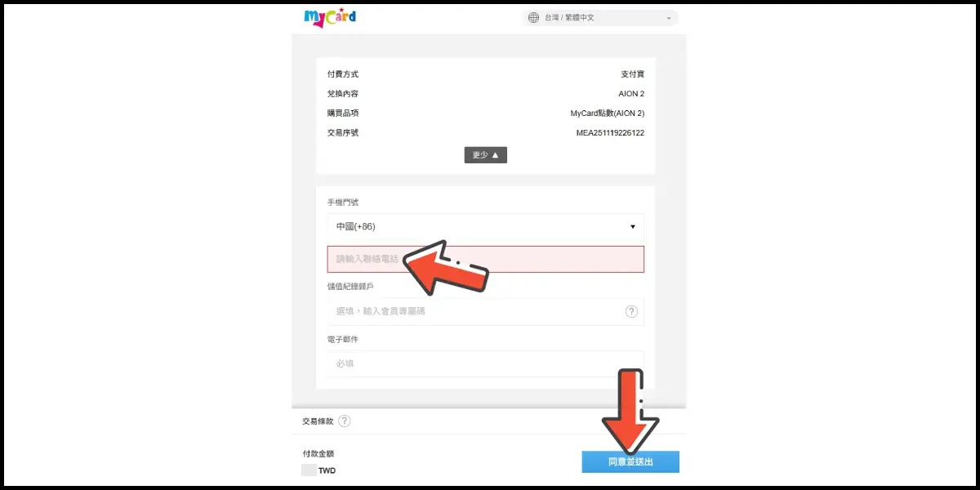Click help icon in member code field
This screenshot has height=490, width=980.
tap(631, 311)
